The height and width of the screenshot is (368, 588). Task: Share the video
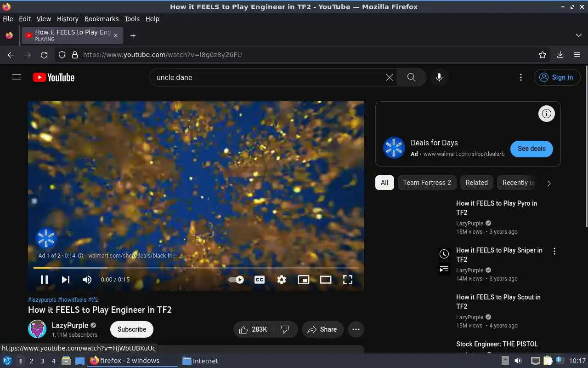[322, 329]
